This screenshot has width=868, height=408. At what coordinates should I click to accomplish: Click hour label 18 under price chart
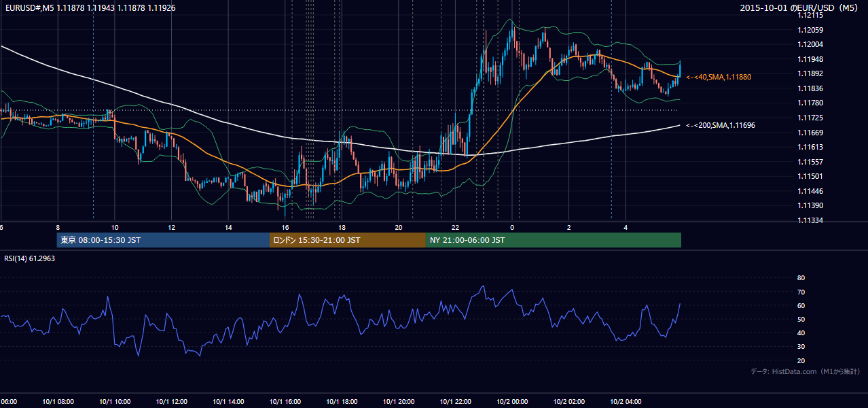[342, 228]
